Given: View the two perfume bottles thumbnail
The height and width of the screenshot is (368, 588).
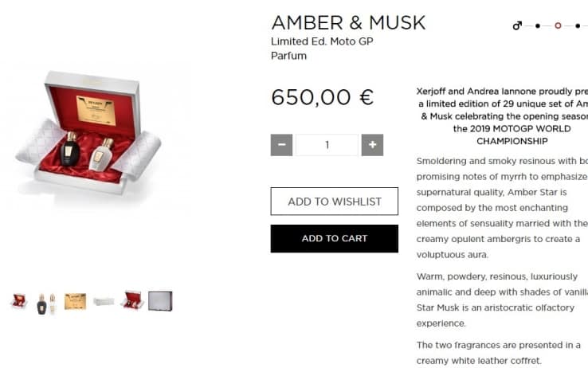Looking at the screenshot, I should click(46, 303).
